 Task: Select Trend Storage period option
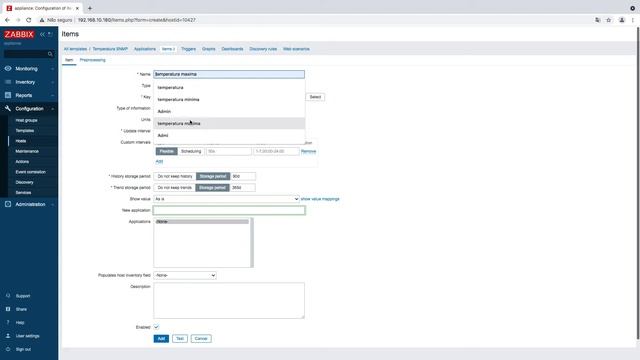point(212,188)
